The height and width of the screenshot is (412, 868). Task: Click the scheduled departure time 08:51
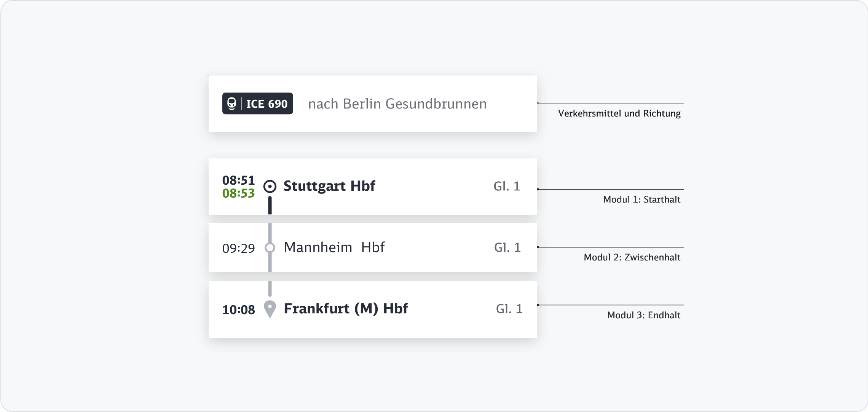pyautogui.click(x=238, y=180)
